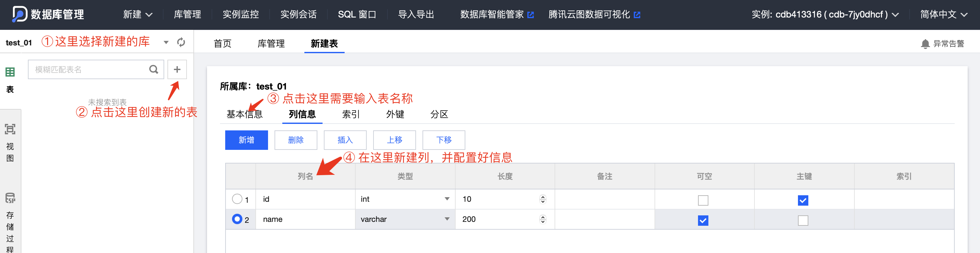Open the 表 (tables) sidebar icon

point(10,72)
